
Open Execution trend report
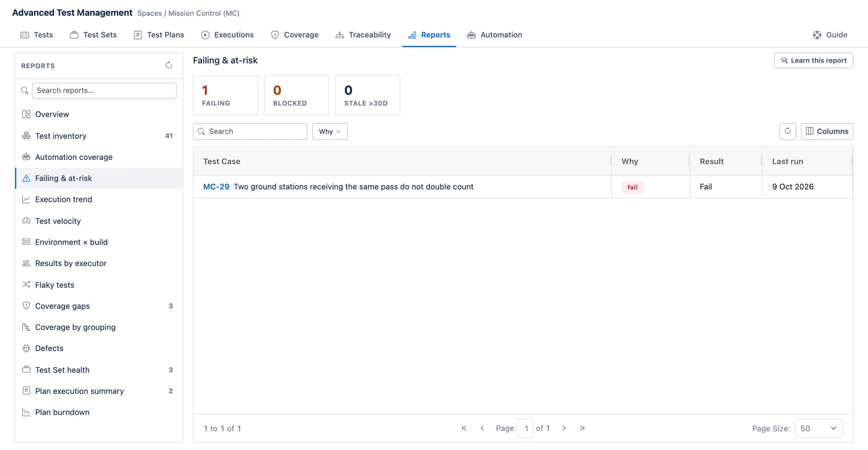point(99,199)
